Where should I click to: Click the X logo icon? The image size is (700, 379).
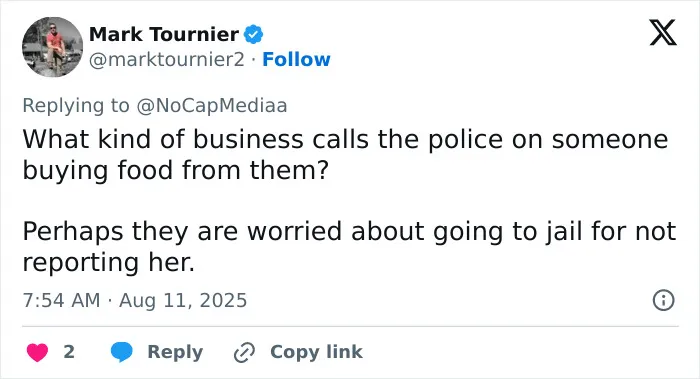tap(663, 33)
